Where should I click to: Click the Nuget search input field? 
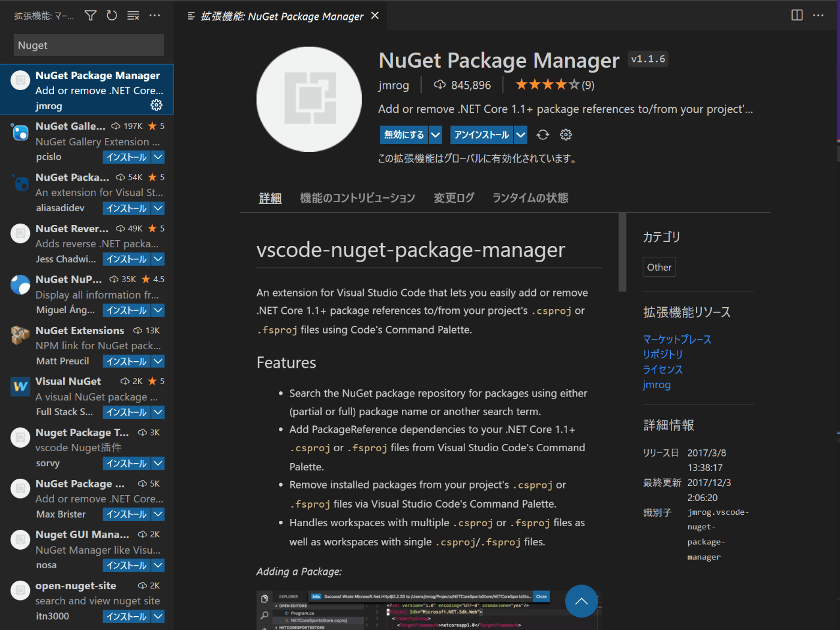pos(89,45)
